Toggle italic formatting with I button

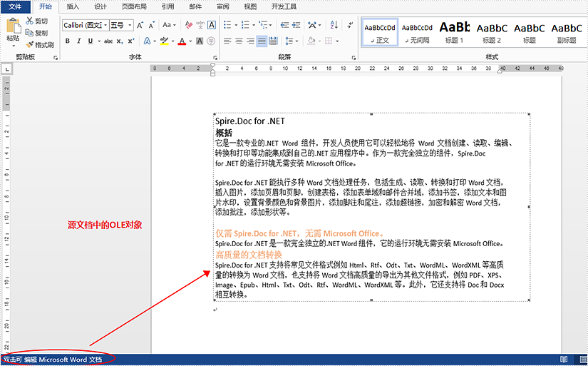(x=79, y=41)
